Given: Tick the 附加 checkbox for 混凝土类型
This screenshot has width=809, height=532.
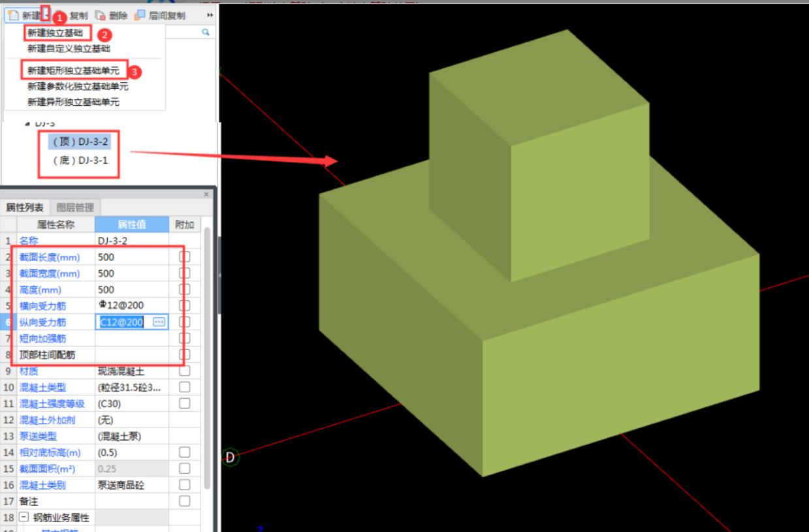Looking at the screenshot, I should click(x=185, y=387).
